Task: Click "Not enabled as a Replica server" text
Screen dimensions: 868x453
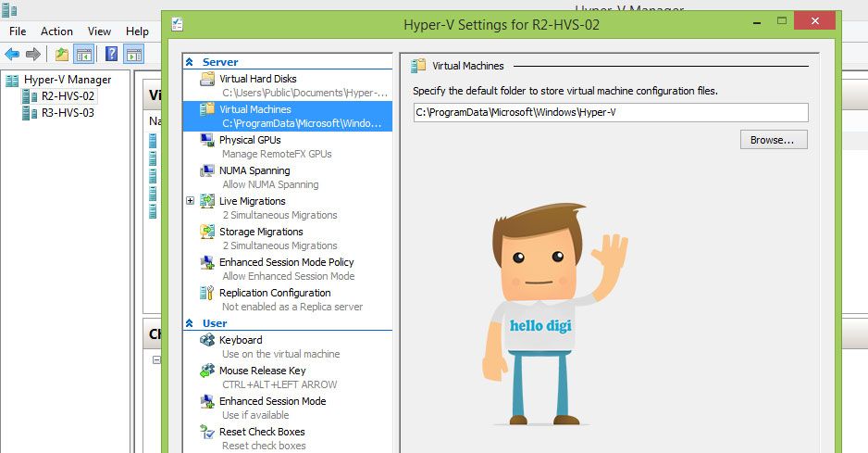Action: [292, 307]
